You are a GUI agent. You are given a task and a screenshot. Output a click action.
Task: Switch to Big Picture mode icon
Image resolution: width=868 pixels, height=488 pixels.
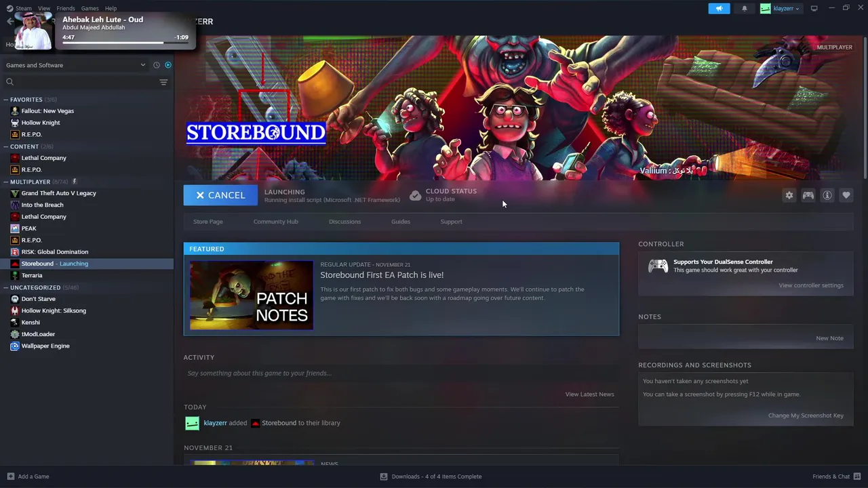tap(814, 8)
